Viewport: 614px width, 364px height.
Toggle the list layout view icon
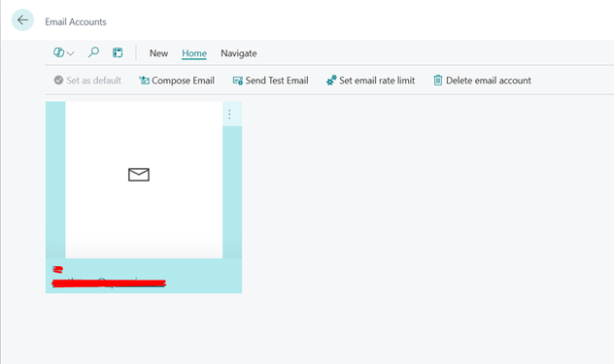pyautogui.click(x=118, y=52)
